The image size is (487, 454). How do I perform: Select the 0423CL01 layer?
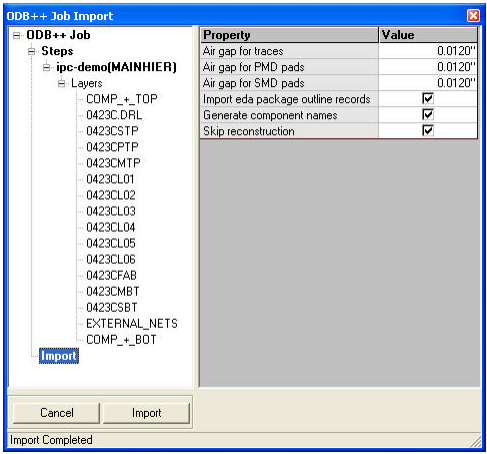110,179
